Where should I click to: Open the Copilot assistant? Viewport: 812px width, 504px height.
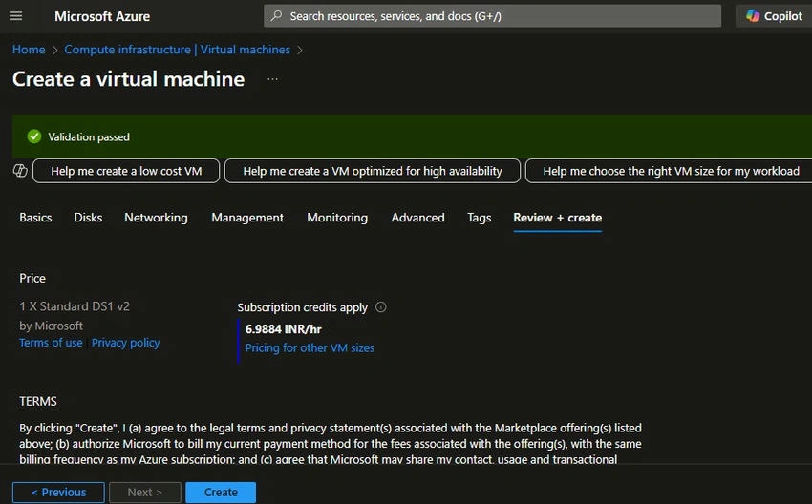[x=774, y=16]
